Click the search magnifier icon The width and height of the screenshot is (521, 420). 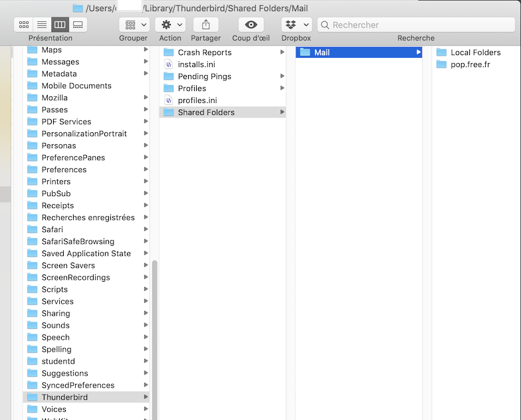325,25
